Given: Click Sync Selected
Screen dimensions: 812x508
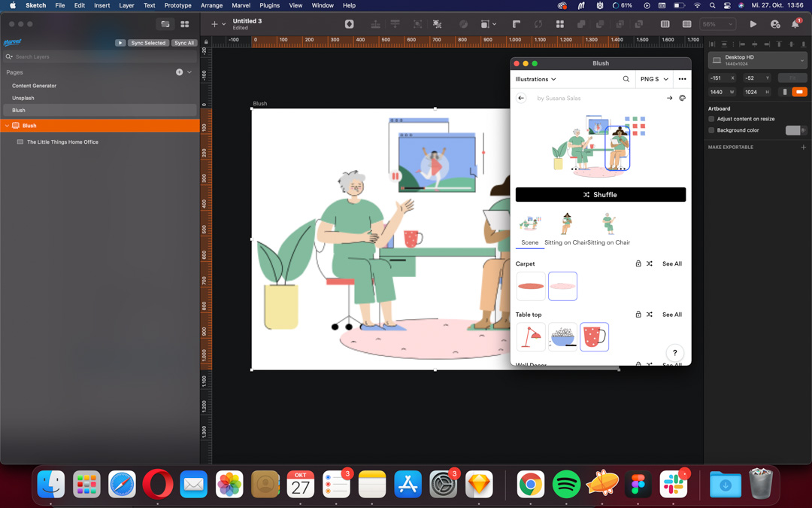Looking at the screenshot, I should (x=148, y=43).
